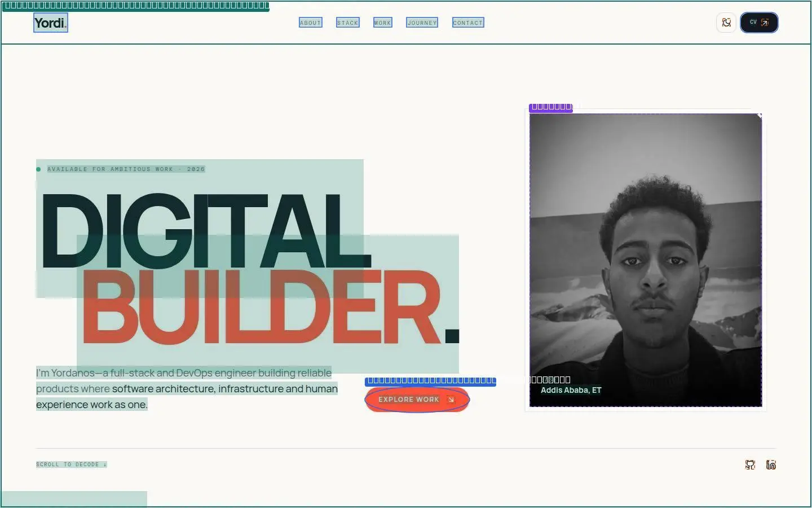Open the Stack nav item
This screenshot has width=812, height=508.
(348, 23)
